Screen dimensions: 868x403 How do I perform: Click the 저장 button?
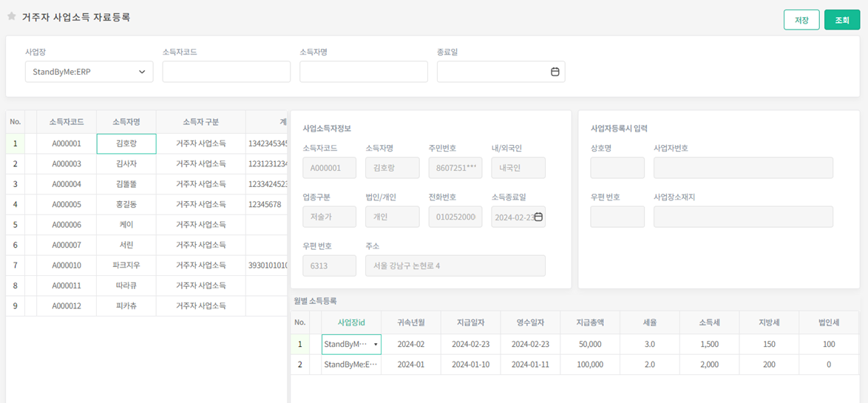801,20
